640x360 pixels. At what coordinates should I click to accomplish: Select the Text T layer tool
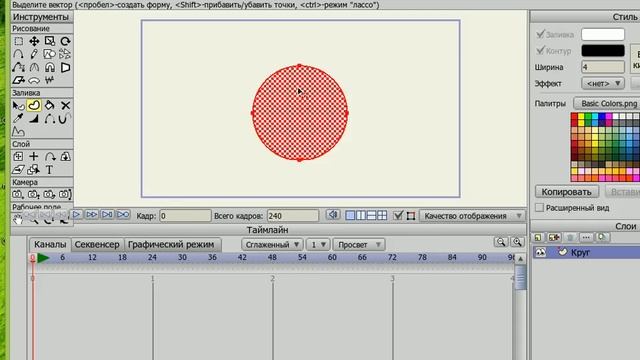pyautogui.click(x=50, y=169)
